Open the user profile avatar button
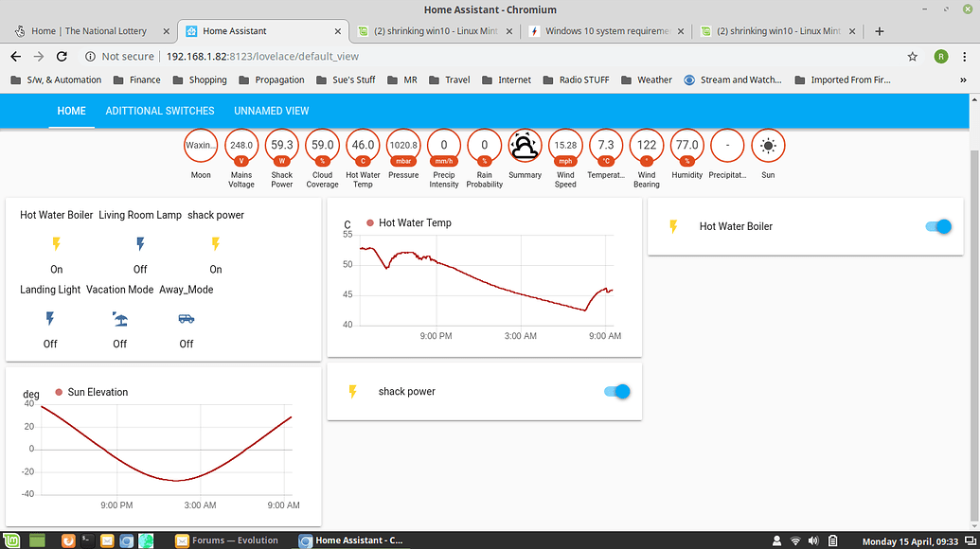The width and height of the screenshot is (980, 549). tap(940, 56)
